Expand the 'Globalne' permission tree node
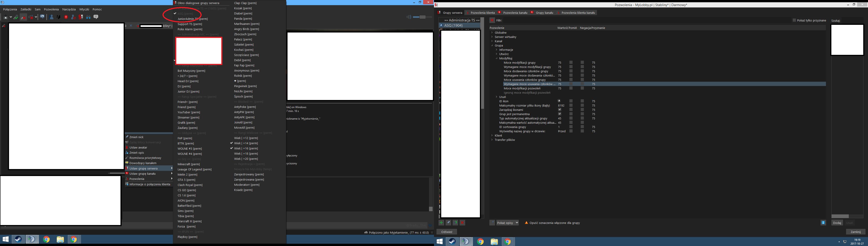Image resolution: width=868 pixels, height=246 pixels. click(x=492, y=33)
